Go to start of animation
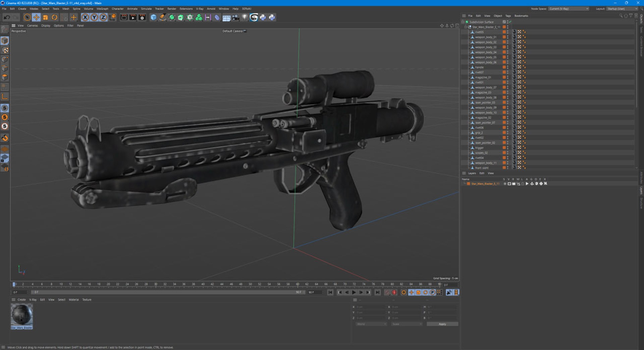 click(330, 293)
